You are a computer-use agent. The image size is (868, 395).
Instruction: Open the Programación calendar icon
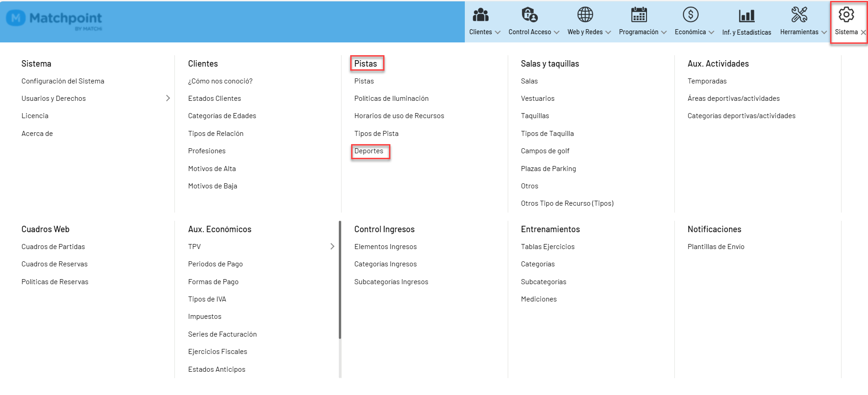click(x=639, y=15)
